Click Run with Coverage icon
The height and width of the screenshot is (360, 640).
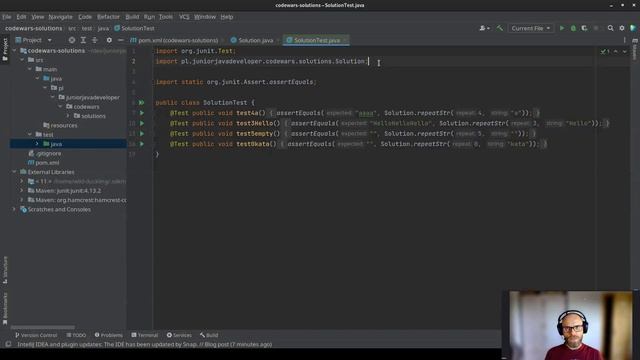click(584, 28)
